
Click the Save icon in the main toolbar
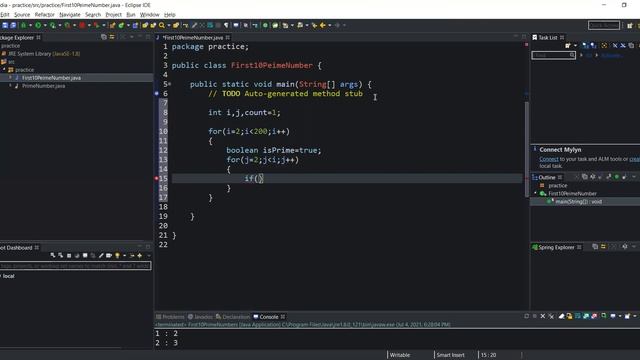click(x=5, y=25)
